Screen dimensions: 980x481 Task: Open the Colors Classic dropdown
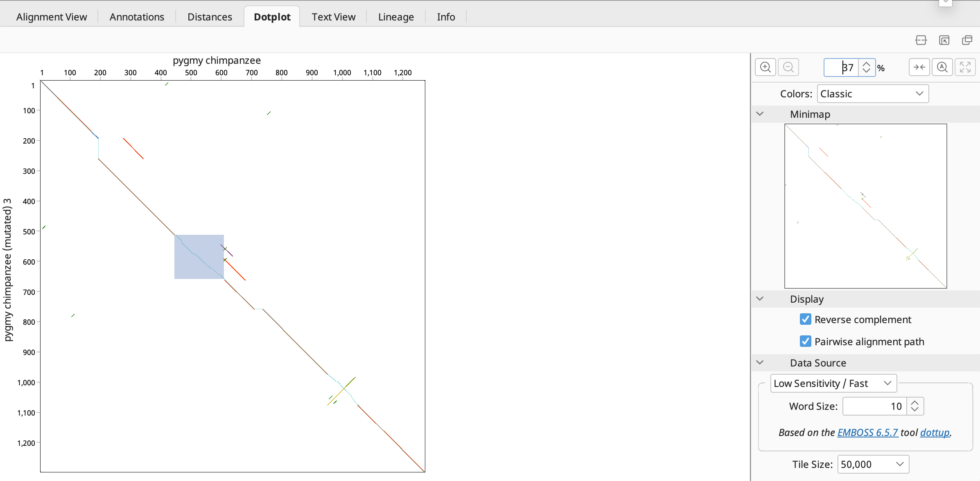[x=872, y=94]
